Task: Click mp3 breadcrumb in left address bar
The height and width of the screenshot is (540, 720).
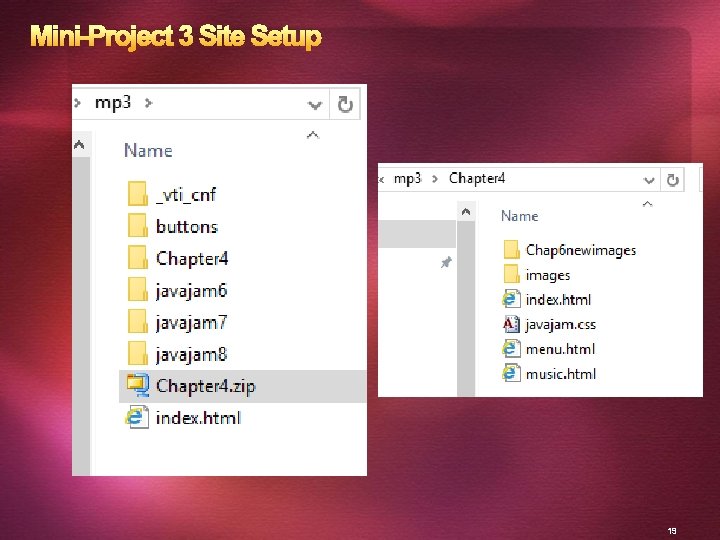Action: [x=113, y=103]
